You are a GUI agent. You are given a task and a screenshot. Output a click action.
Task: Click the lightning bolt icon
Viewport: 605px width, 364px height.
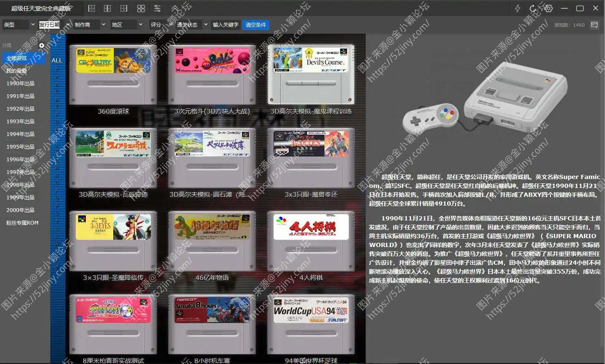517,8
